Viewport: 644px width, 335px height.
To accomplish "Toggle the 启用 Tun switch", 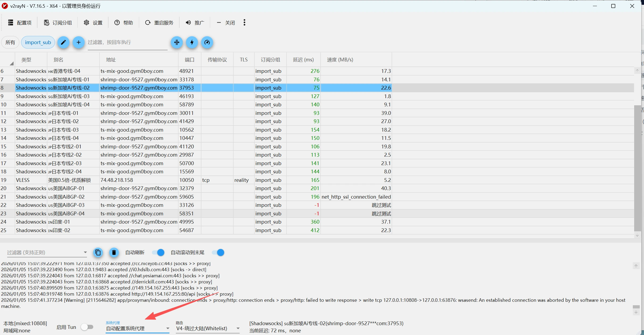I will coord(87,327).
